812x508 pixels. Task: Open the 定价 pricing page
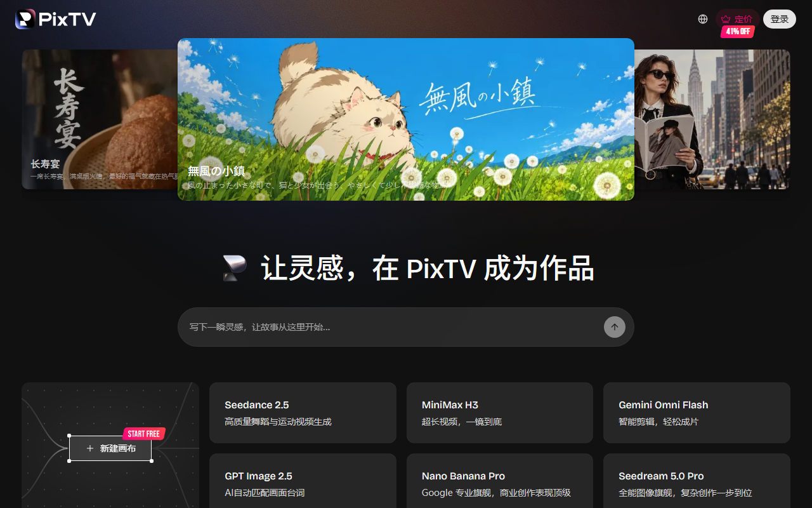point(737,19)
